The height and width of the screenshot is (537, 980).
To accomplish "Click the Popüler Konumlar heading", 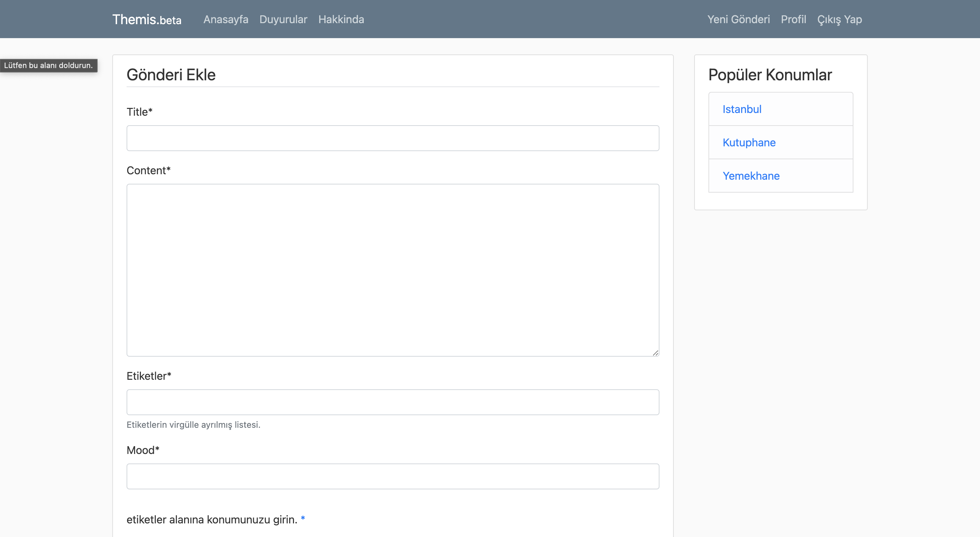I will click(x=770, y=75).
